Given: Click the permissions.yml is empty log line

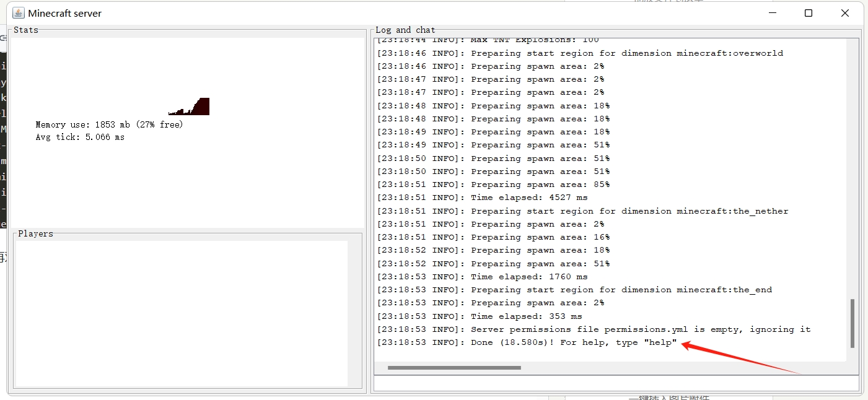Looking at the screenshot, I should (x=594, y=329).
